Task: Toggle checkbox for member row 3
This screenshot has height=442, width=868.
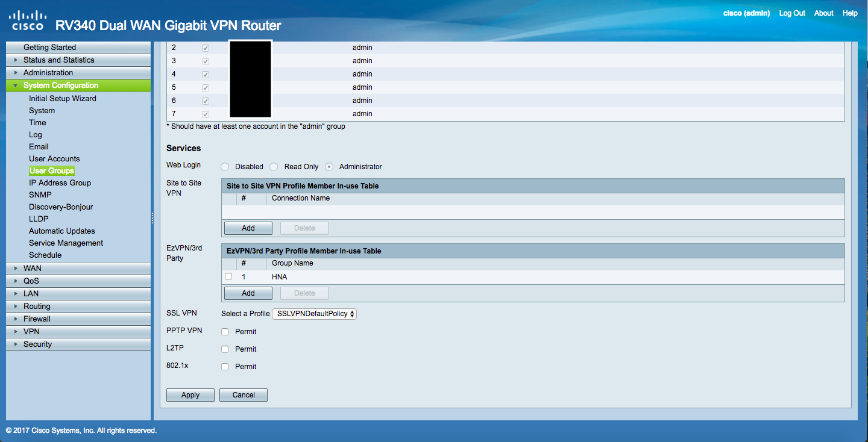Action: [x=206, y=61]
